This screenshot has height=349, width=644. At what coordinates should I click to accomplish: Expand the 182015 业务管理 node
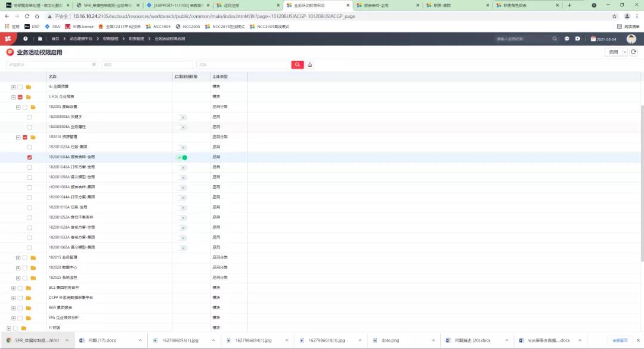pos(18,258)
